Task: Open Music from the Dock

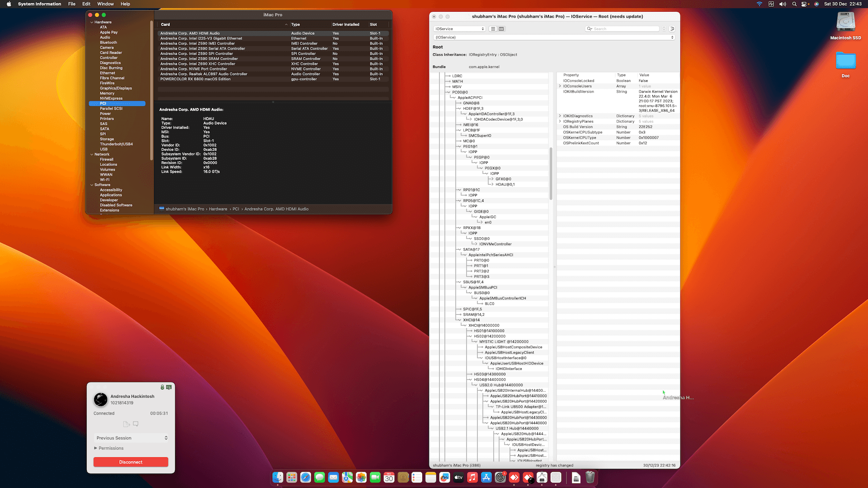Action: [472, 477]
